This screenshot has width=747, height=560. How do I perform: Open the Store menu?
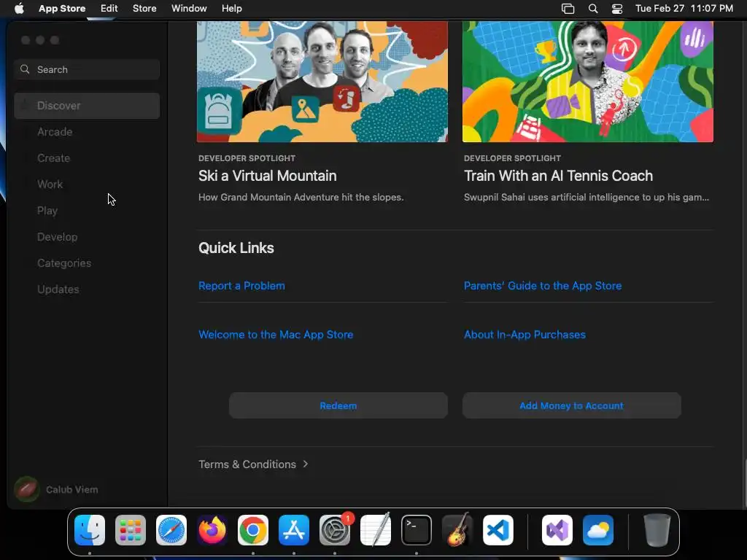(x=144, y=9)
